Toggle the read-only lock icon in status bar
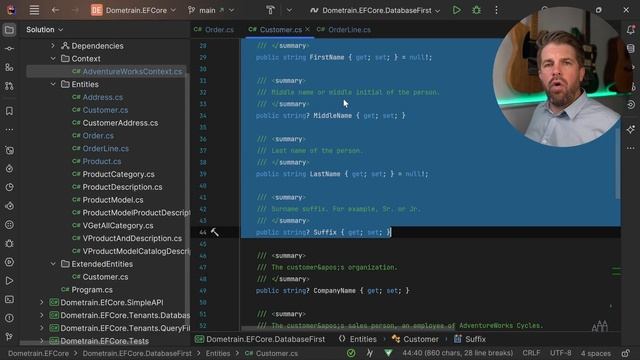 (x=626, y=353)
